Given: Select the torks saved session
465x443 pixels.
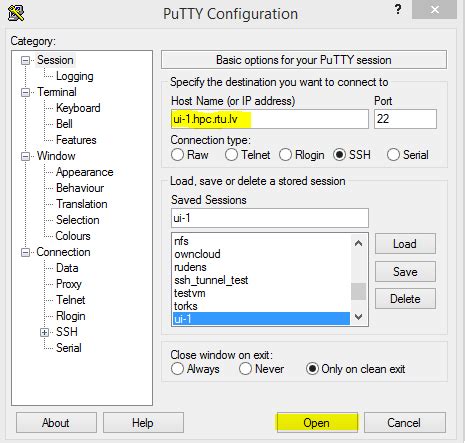Looking at the screenshot, I should pos(262,306).
